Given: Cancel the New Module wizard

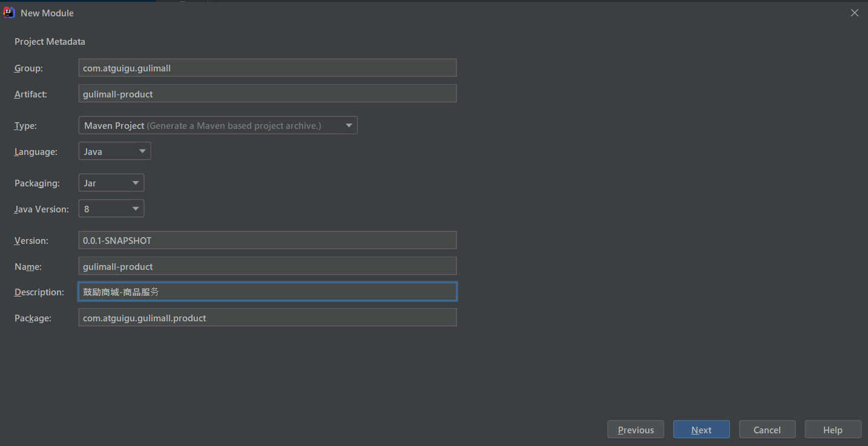Looking at the screenshot, I should pos(767,430).
